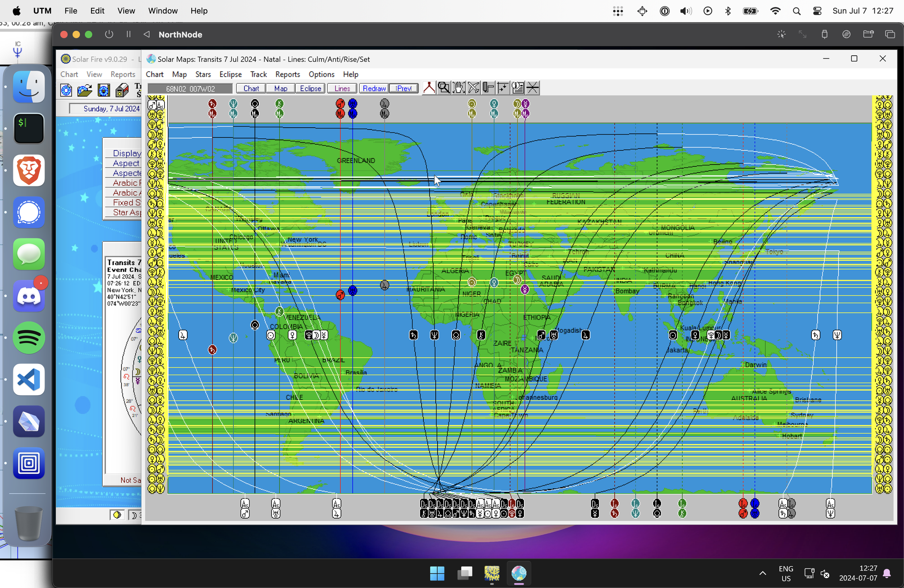Click the black North Node MC marker at top

coord(255,108)
